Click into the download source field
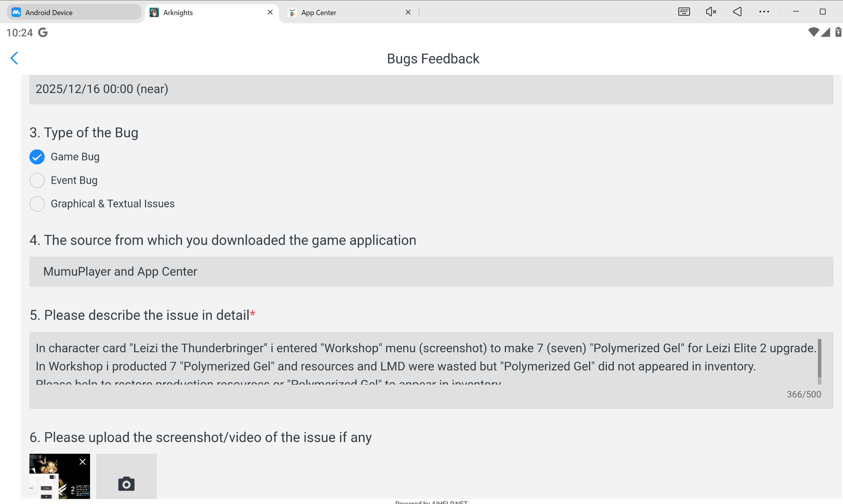This screenshot has width=843, height=504. tap(431, 272)
